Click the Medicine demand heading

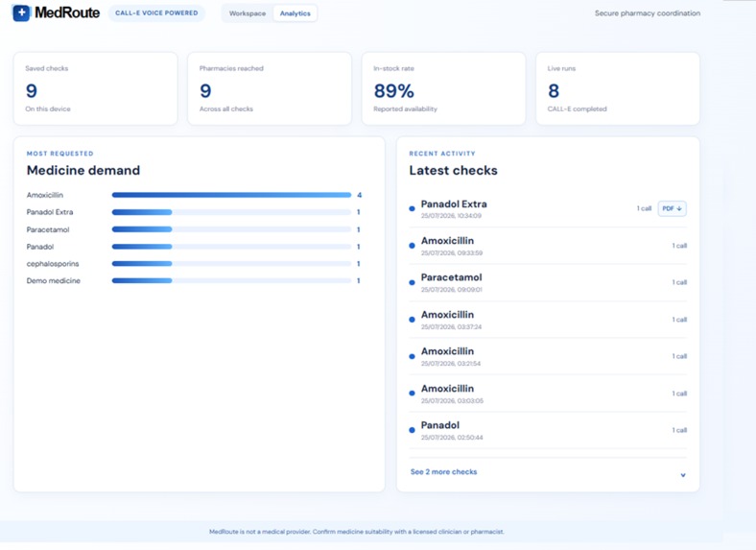click(83, 170)
